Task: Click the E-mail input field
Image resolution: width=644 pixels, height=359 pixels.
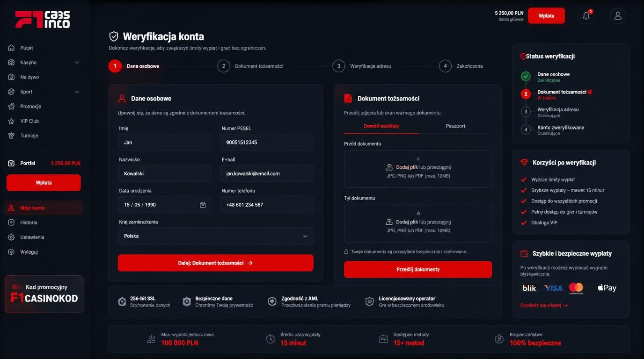Action: coord(267,173)
